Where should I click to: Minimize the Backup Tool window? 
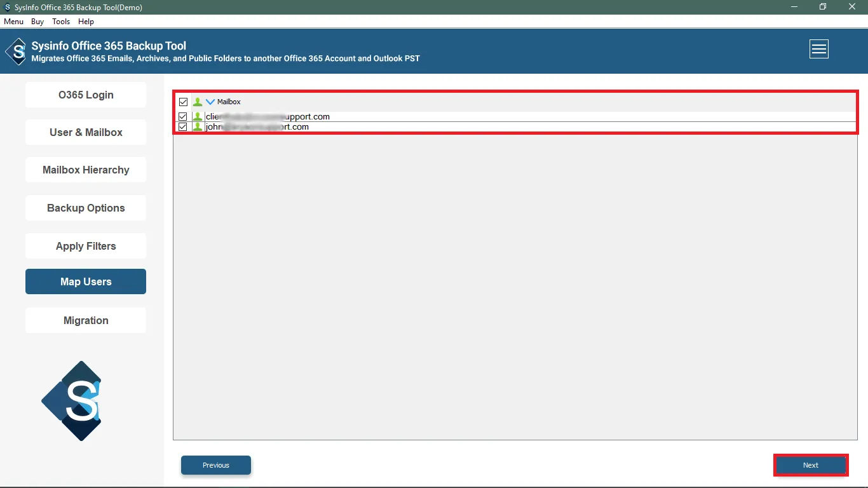tap(794, 7)
